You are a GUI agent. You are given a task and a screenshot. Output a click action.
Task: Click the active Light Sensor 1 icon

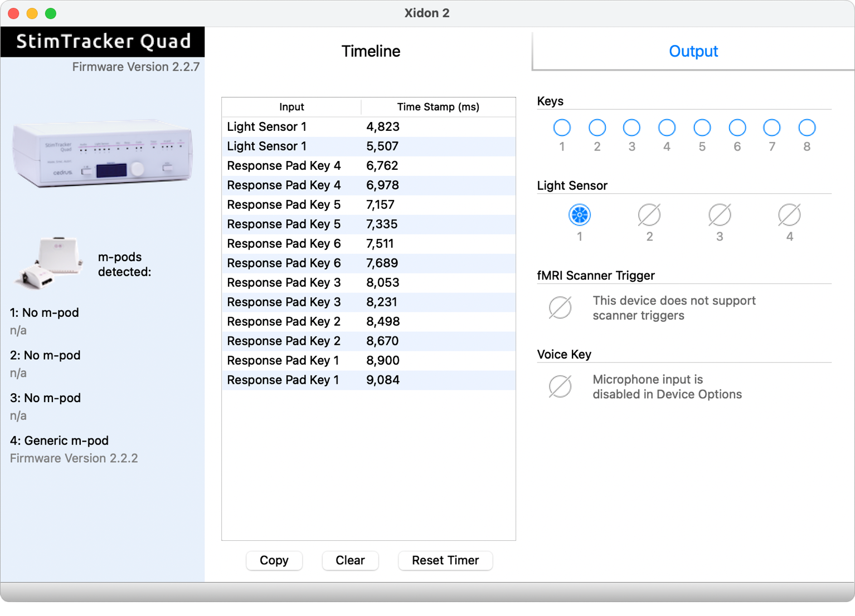click(x=579, y=214)
